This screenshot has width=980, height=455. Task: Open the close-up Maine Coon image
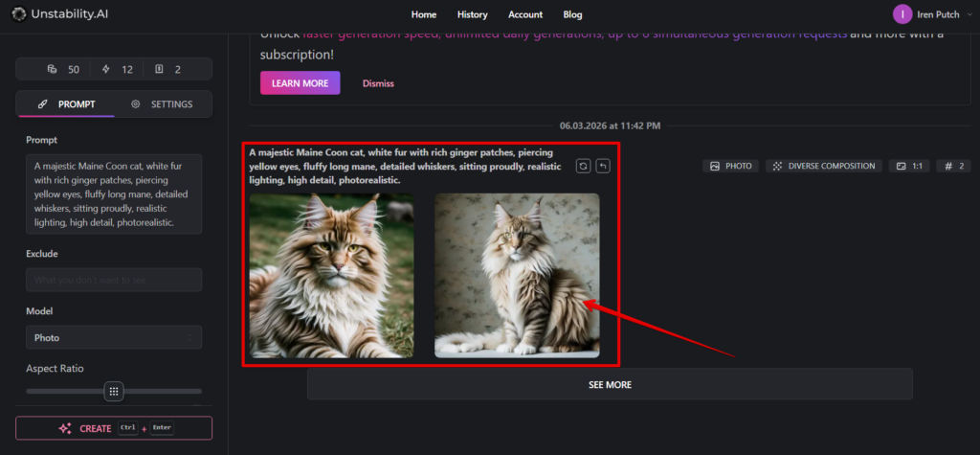tap(331, 275)
